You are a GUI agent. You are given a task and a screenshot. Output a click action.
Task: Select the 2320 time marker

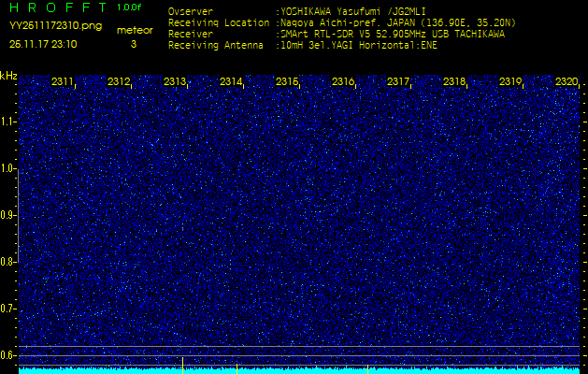(x=566, y=82)
